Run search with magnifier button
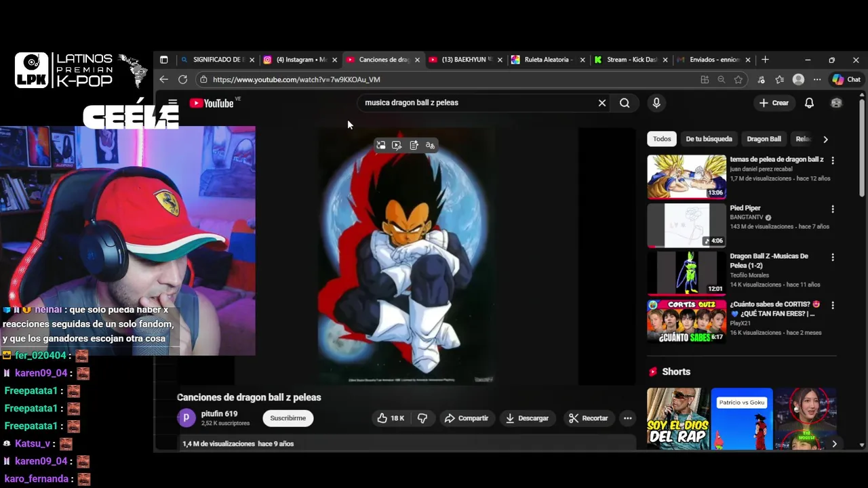The image size is (868, 488). tap(625, 103)
